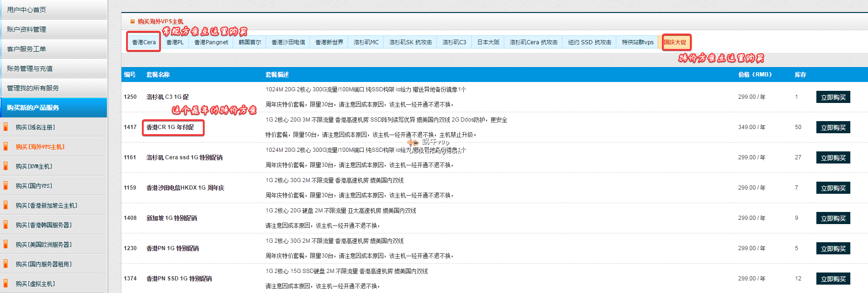The height and width of the screenshot is (293, 868).
Task: Click 立即购买 for 香港PN SSD 1G
Action: pyautogui.click(x=833, y=279)
